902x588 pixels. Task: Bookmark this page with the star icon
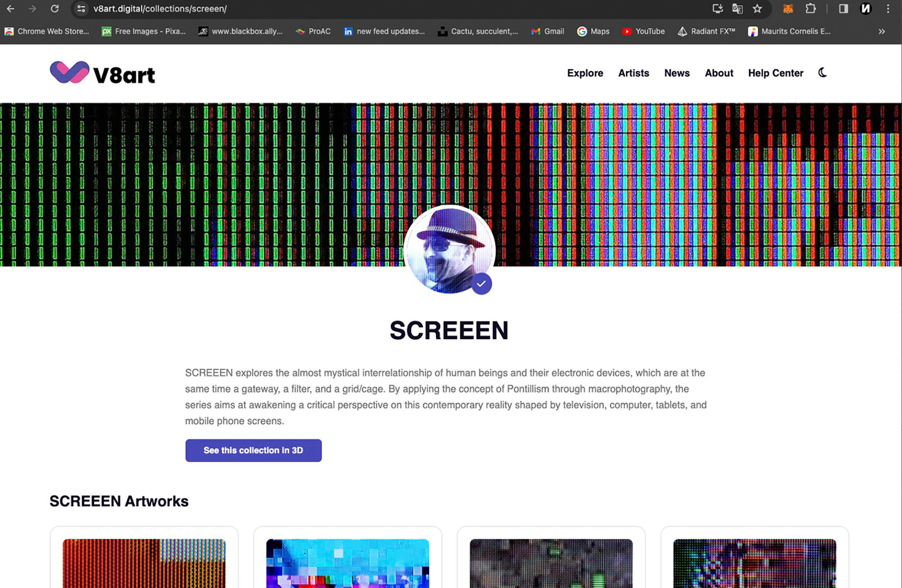point(757,8)
